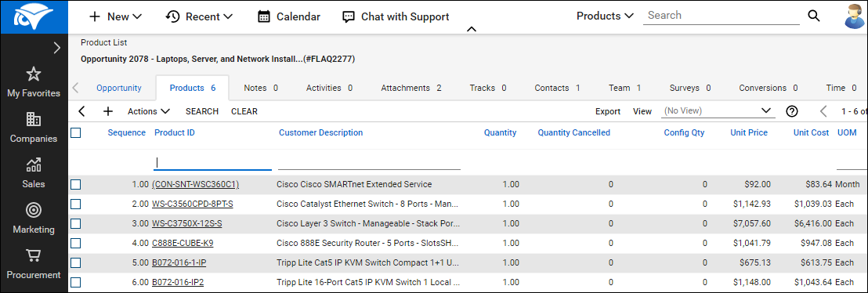Image resolution: width=868 pixels, height=293 pixels.
Task: Open the Conversions tab
Action: pyautogui.click(x=769, y=88)
